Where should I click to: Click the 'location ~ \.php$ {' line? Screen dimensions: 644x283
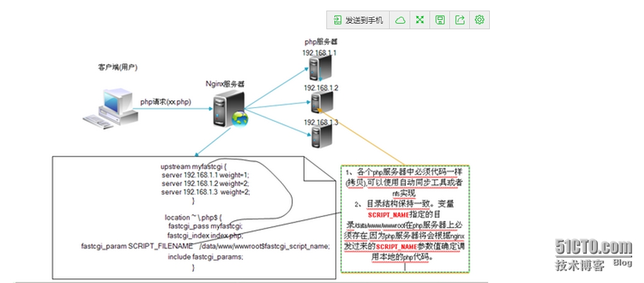pyautogui.click(x=193, y=217)
